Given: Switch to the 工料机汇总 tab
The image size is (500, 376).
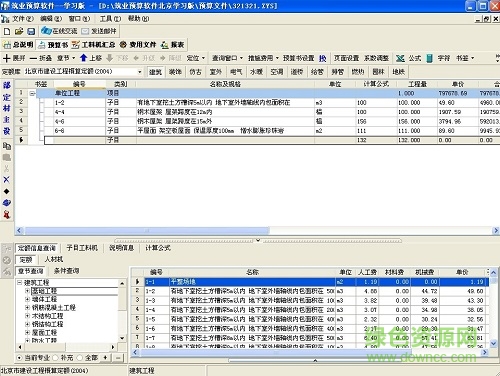Looking at the screenshot, I should point(94,45).
